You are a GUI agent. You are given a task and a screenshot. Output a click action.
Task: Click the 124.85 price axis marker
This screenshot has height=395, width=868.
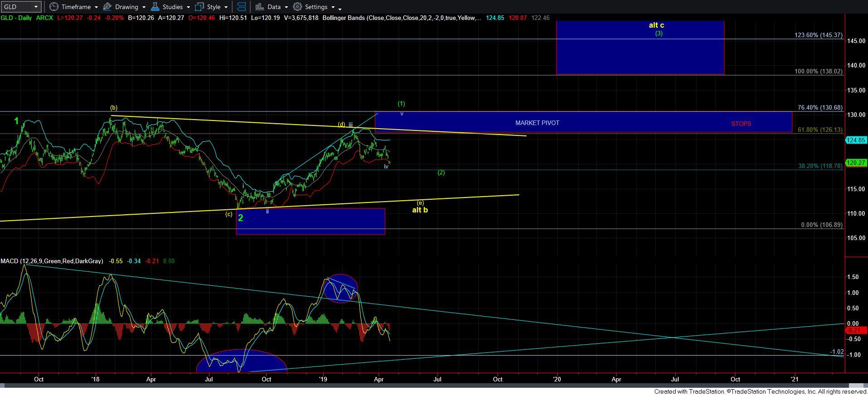coord(856,140)
